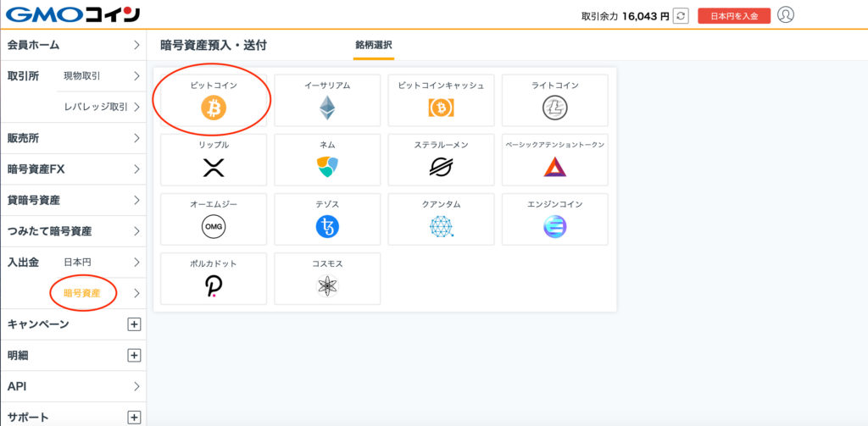Click the Cosmos atom icon
Image resolution: width=868 pixels, height=426 pixels.
pyautogui.click(x=327, y=286)
